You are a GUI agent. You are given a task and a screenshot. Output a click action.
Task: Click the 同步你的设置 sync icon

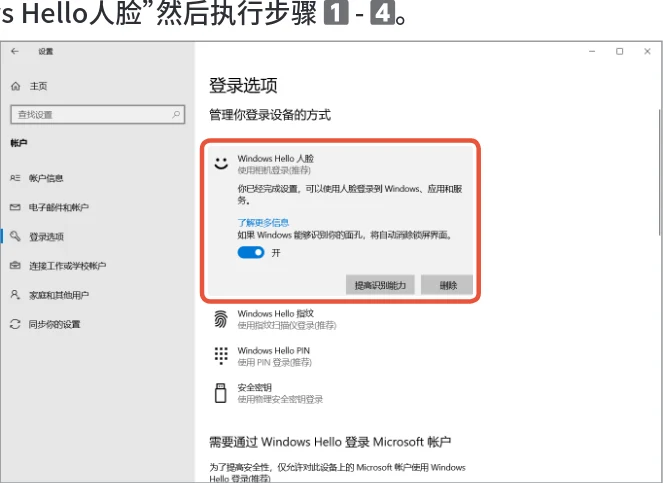coord(15,324)
